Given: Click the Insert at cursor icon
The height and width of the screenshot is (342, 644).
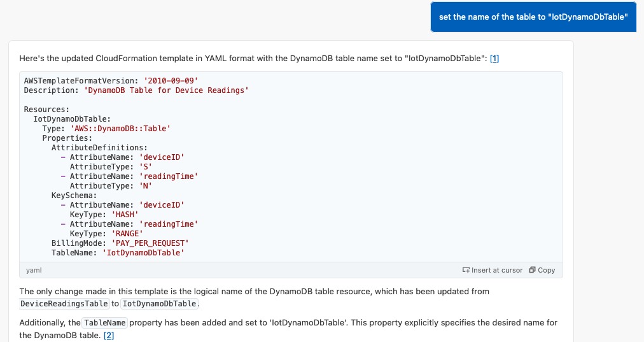Looking at the screenshot, I should (466, 270).
